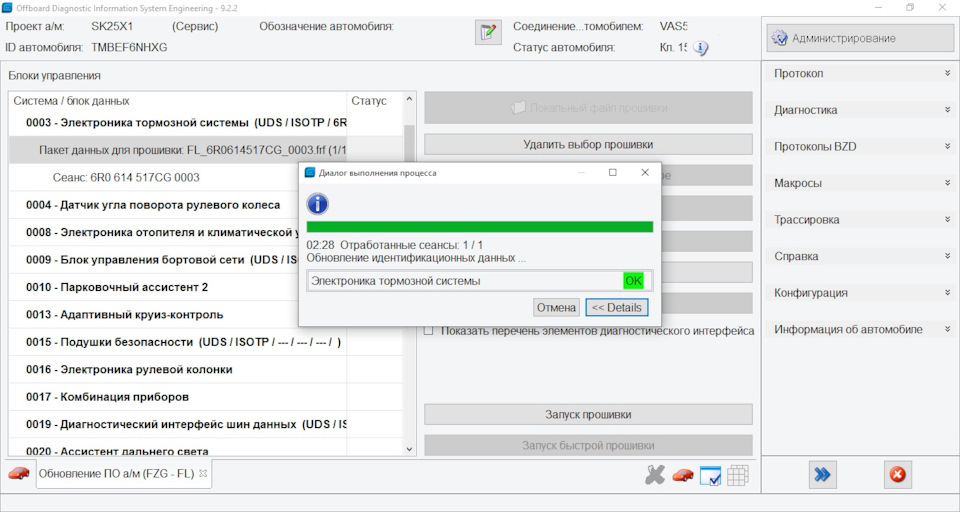The image size is (960, 512).
Task: Select 0010 - Парковочный ассистент 2 row
Action: (153, 287)
